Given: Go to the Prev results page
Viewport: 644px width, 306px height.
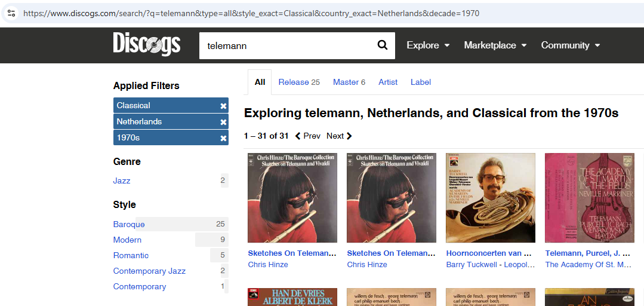Looking at the screenshot, I should [x=308, y=136].
